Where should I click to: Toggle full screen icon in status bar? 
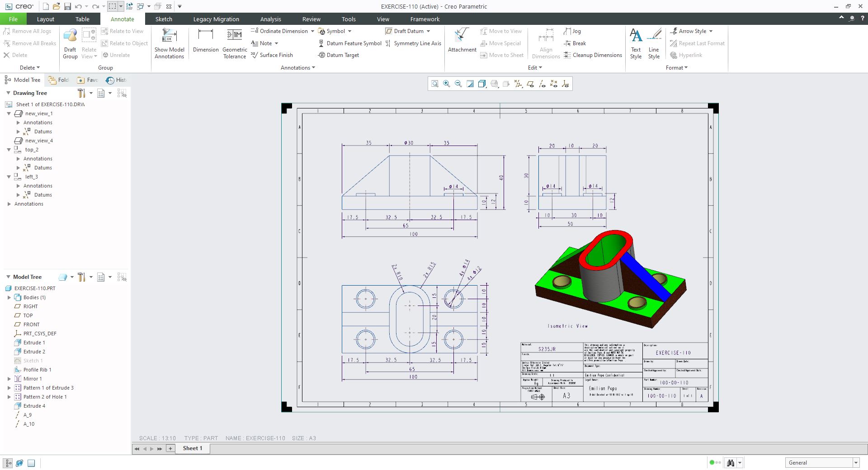31,463
